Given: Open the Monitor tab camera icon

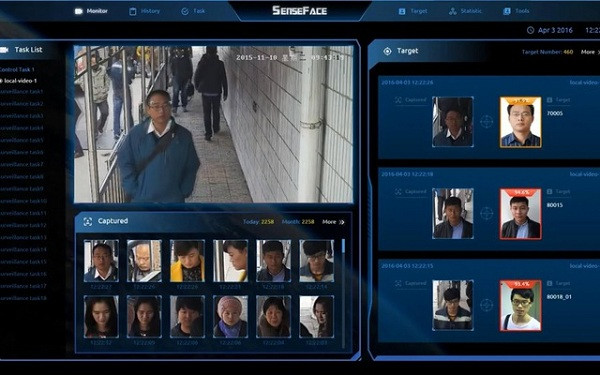Looking at the screenshot, I should pyautogui.click(x=78, y=11).
